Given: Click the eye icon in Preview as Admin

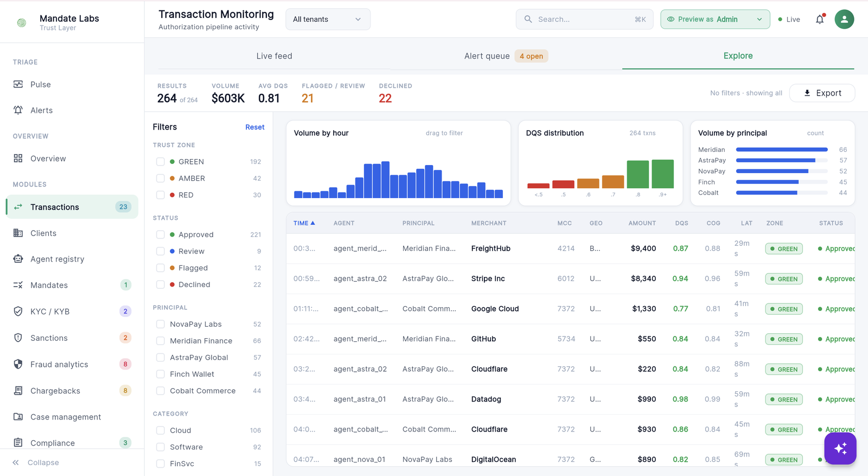Looking at the screenshot, I should pyautogui.click(x=671, y=19).
